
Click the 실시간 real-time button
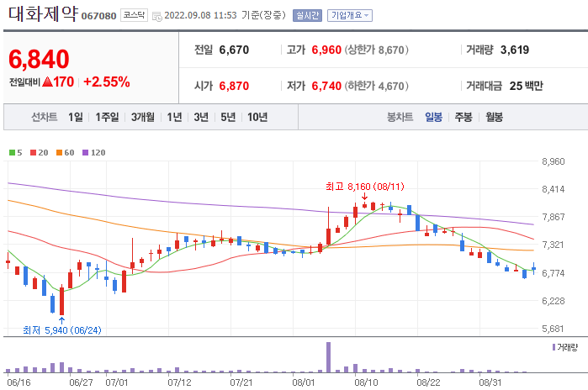tap(307, 15)
